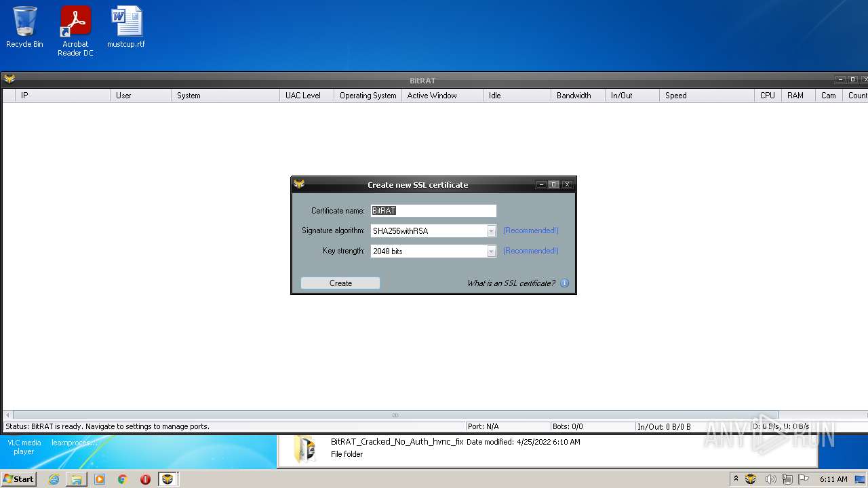Sort by the UAC Level column header

307,96
